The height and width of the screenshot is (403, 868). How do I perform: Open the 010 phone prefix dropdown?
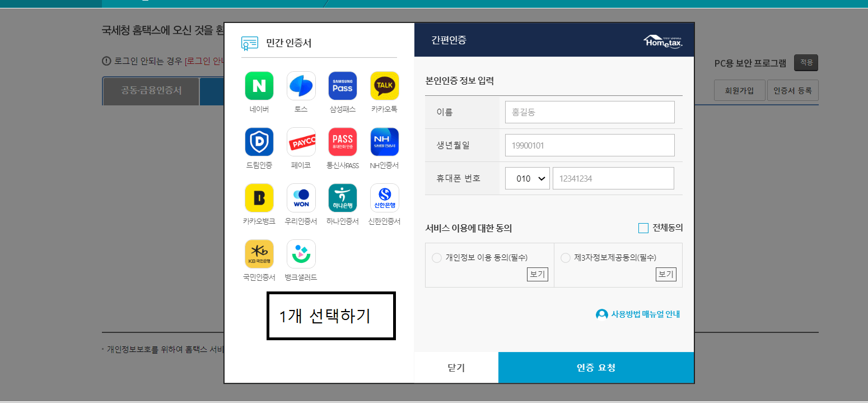pyautogui.click(x=527, y=178)
